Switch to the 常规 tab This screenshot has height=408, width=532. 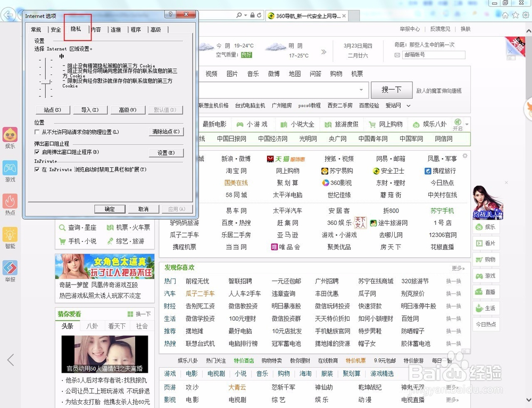[36, 29]
